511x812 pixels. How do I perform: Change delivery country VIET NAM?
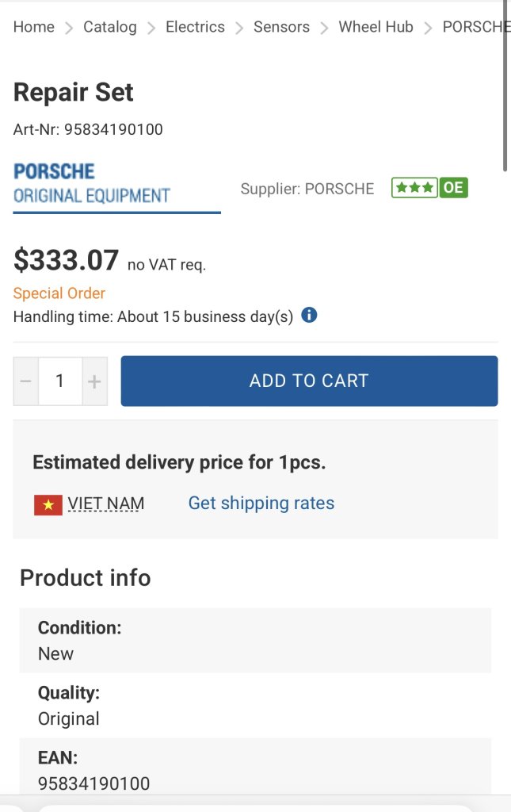[x=106, y=504]
